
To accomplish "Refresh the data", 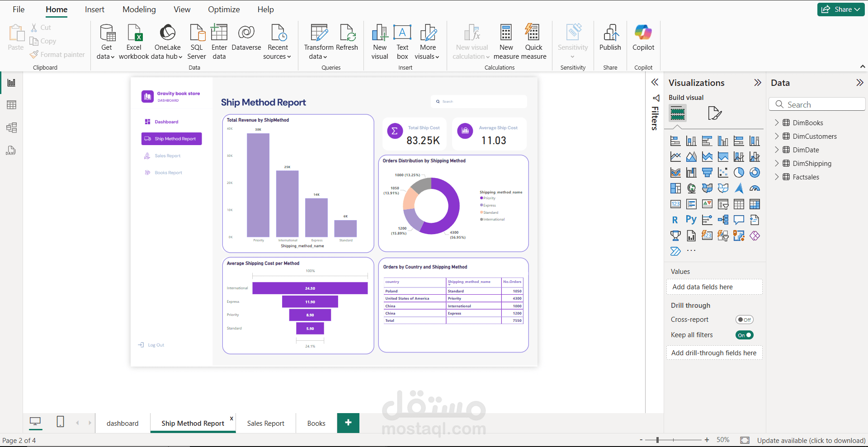I will coord(347,38).
